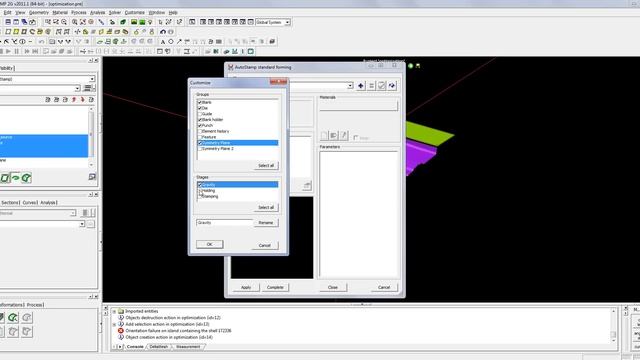
Task: Check the Stamping stage checkbox
Action: (200, 196)
